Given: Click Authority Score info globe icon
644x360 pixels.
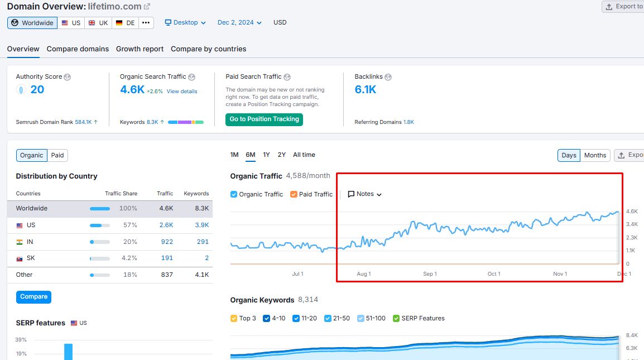Looking at the screenshot, I should pyautogui.click(x=68, y=77).
